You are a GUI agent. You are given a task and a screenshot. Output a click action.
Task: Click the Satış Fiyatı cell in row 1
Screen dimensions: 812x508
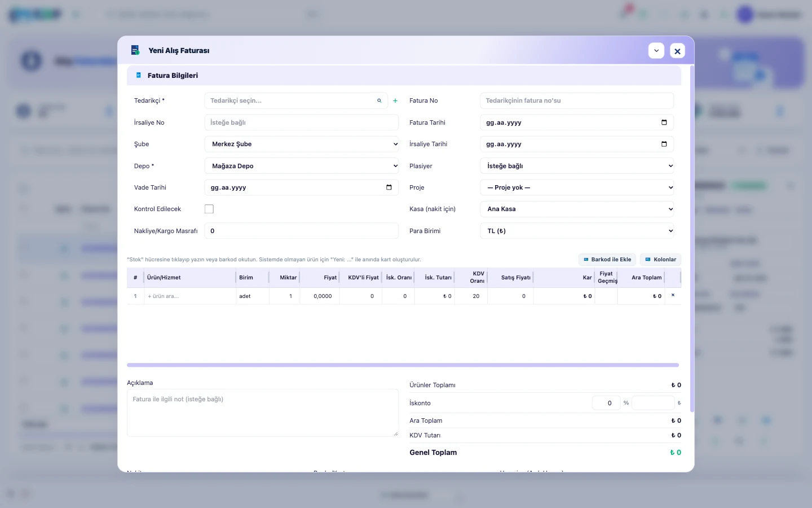510,296
